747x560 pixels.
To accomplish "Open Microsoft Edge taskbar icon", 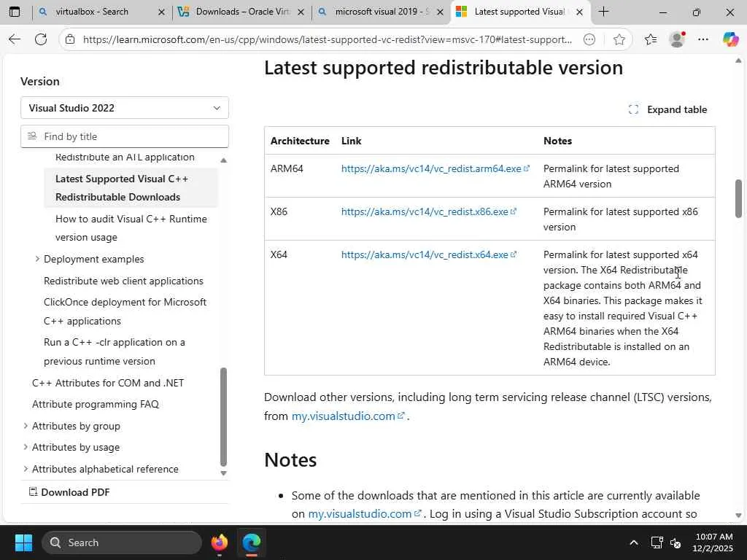I will [252, 542].
